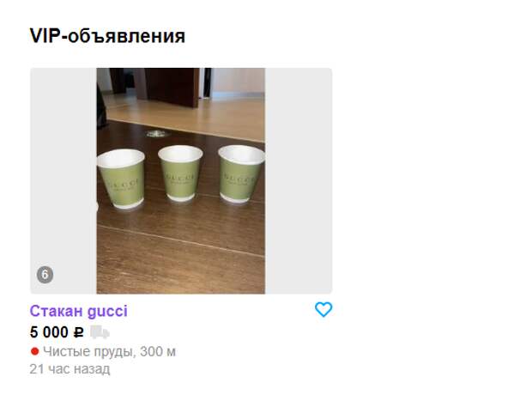Click the ruble currency symbol
This screenshot has height=419, width=532.
point(78,332)
